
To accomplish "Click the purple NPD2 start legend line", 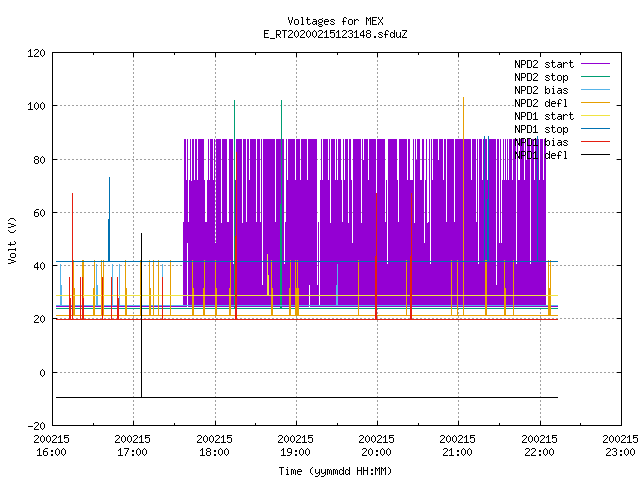I will (x=595, y=64).
